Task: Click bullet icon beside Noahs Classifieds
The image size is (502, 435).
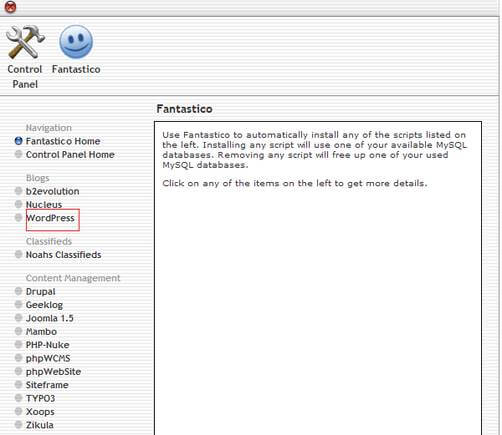Action: 19,254
